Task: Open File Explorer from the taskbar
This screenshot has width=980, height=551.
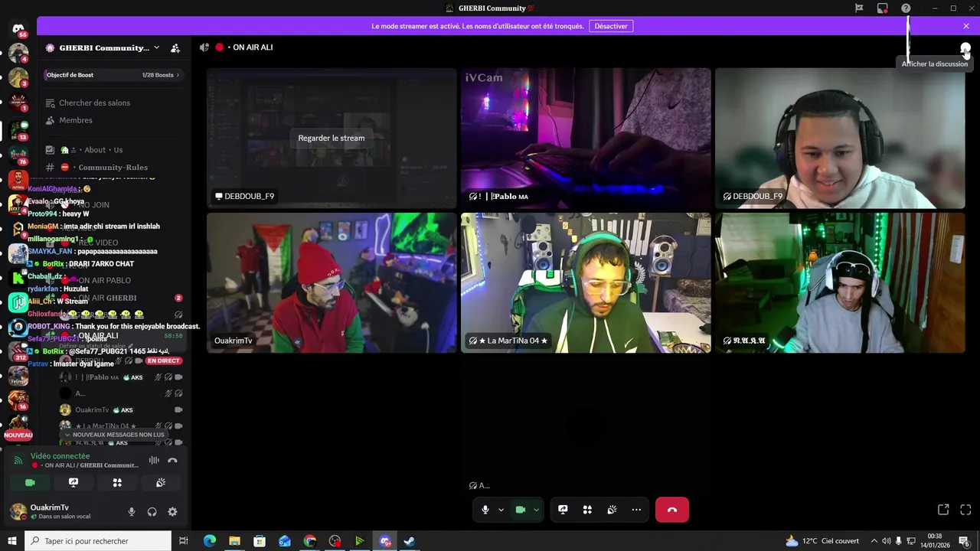Action: [234, 541]
